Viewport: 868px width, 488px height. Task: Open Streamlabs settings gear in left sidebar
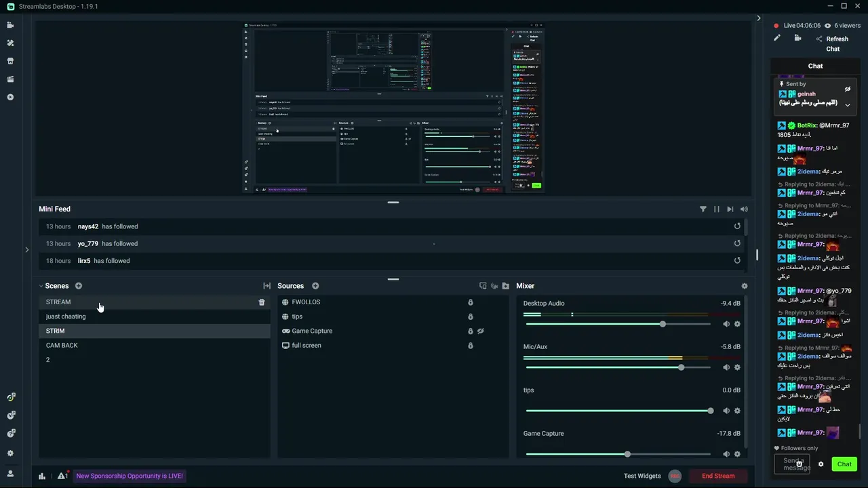point(10,453)
